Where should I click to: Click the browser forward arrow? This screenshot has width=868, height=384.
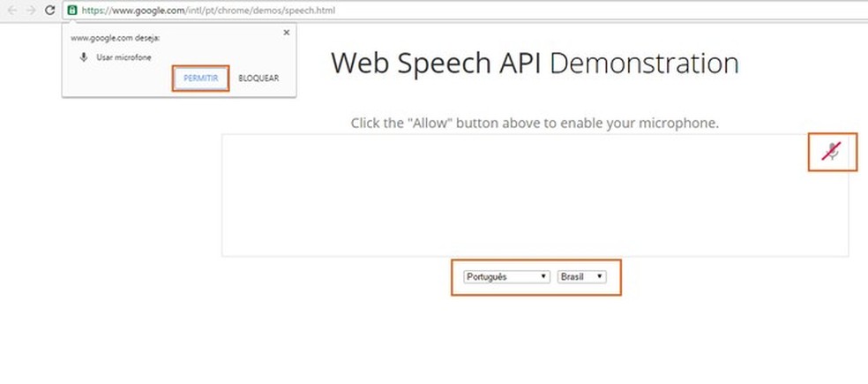30,11
